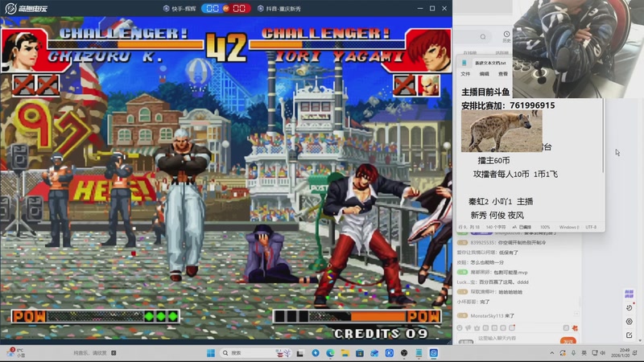The height and width of the screenshot is (362, 644).
Task: Click the red gift icon in chat toolbar
Action: click(575, 328)
